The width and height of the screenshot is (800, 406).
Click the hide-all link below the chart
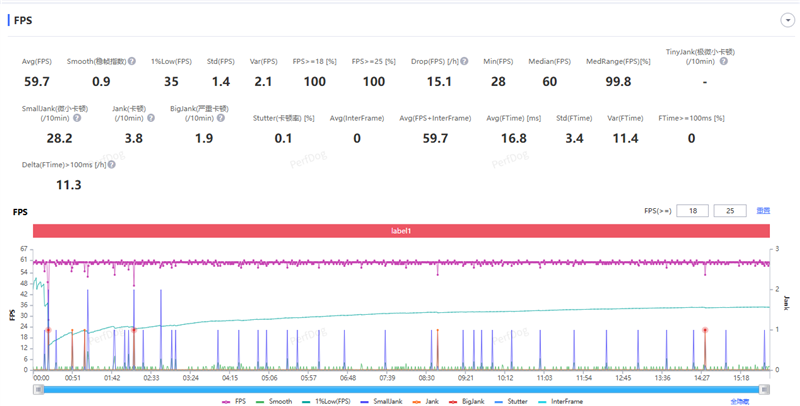(739, 400)
